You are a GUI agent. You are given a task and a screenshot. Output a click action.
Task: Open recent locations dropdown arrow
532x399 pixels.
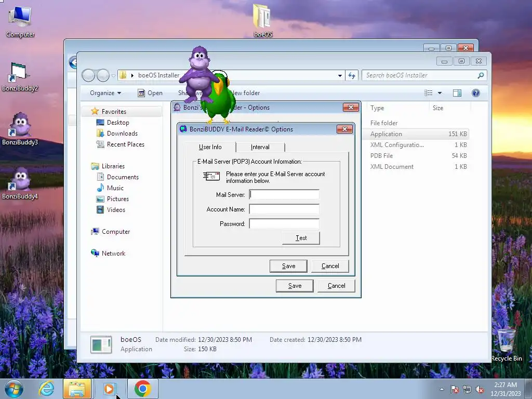pos(113,76)
